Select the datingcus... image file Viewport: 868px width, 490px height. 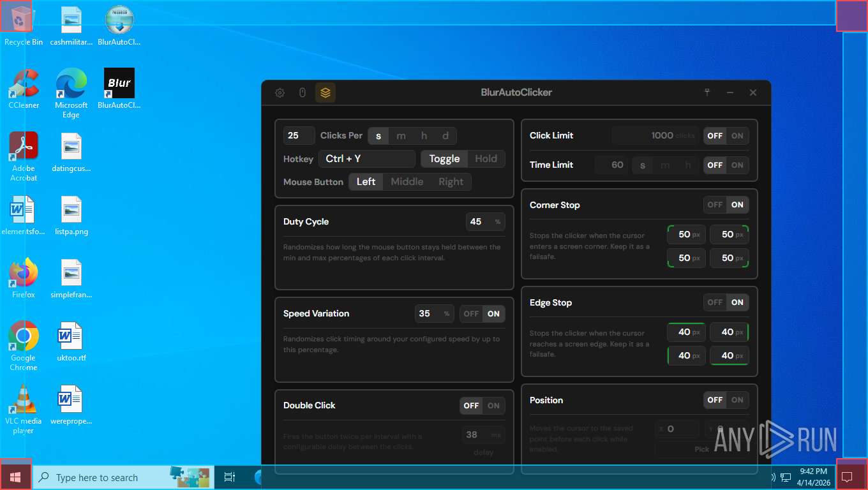coord(71,152)
